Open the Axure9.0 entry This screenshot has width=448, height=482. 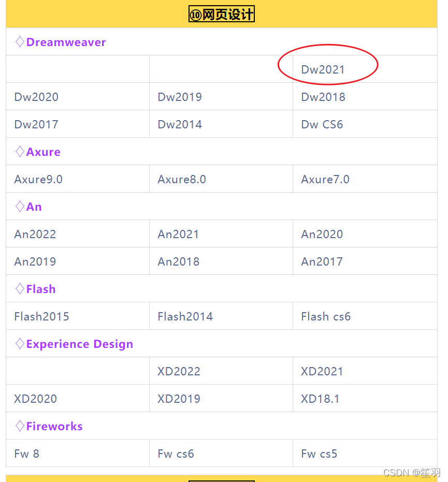tap(38, 179)
